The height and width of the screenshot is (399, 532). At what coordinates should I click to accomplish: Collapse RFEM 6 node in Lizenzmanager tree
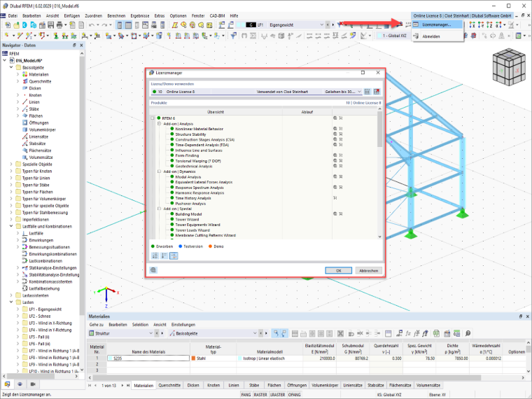click(x=153, y=118)
